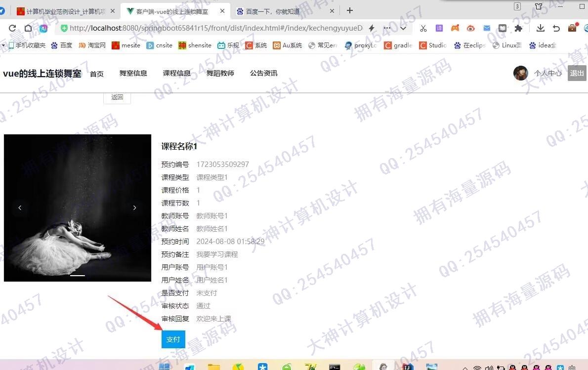The image size is (588, 370).
Task: Click the lightning speed mode icon
Action: (372, 28)
